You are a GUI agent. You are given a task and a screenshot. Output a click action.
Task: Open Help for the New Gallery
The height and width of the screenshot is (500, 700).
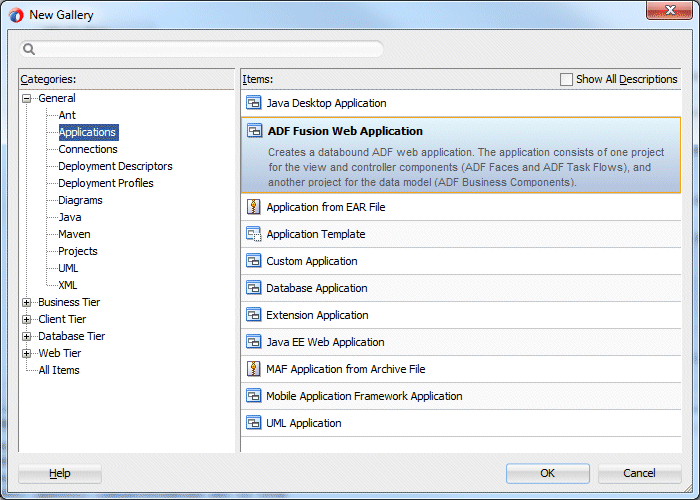60,473
